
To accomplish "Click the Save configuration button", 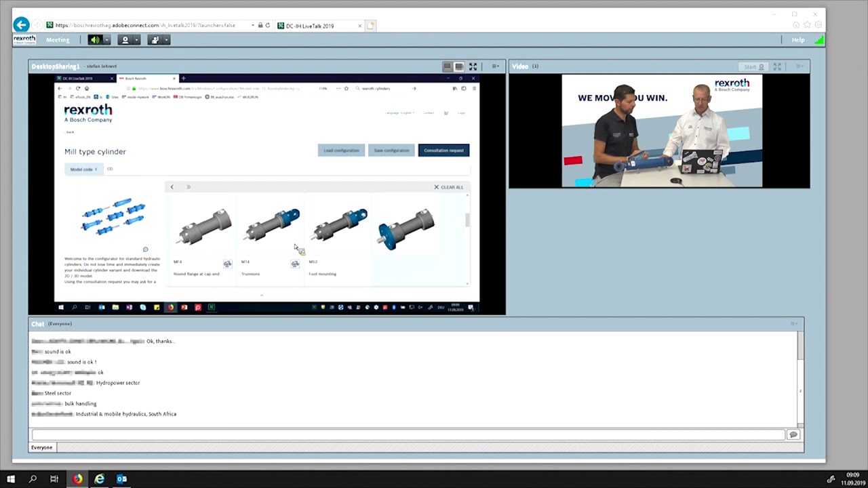I will [391, 150].
